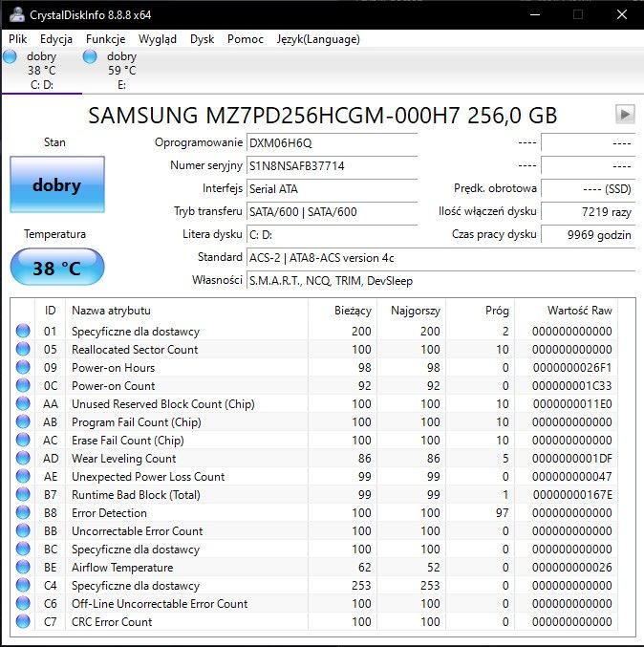Click status orb for attribute ID BC
This screenshot has width=644, height=647.
(23, 549)
